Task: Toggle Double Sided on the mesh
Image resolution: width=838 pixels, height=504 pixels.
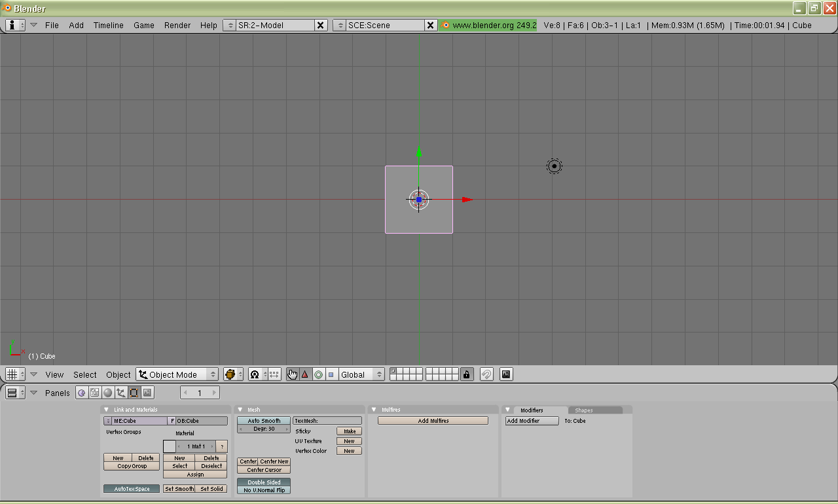Action: 263,482
